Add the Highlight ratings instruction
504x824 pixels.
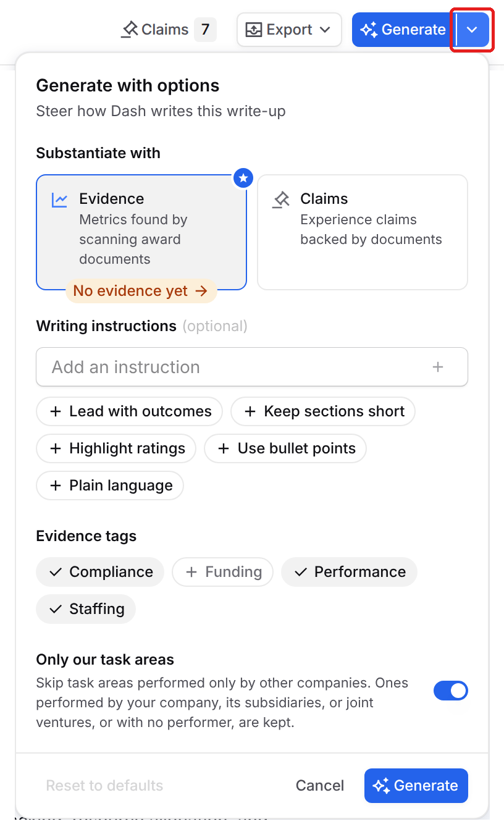[x=116, y=448]
